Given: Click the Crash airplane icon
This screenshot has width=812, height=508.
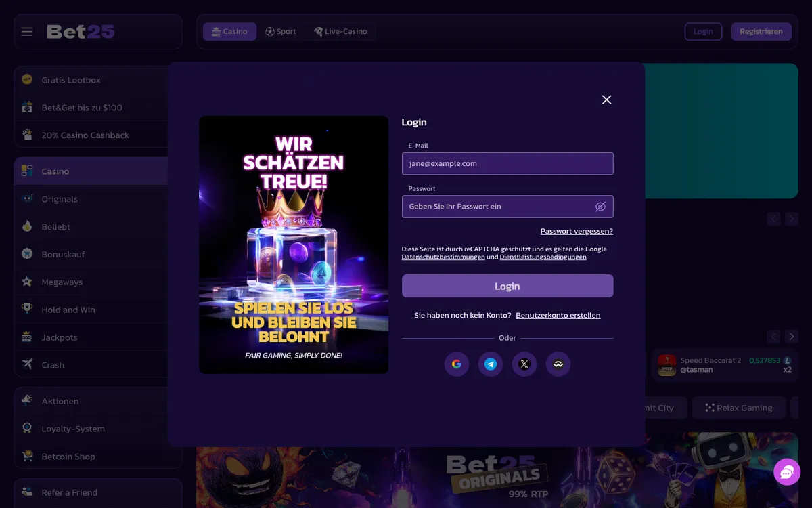Looking at the screenshot, I should coord(27,365).
